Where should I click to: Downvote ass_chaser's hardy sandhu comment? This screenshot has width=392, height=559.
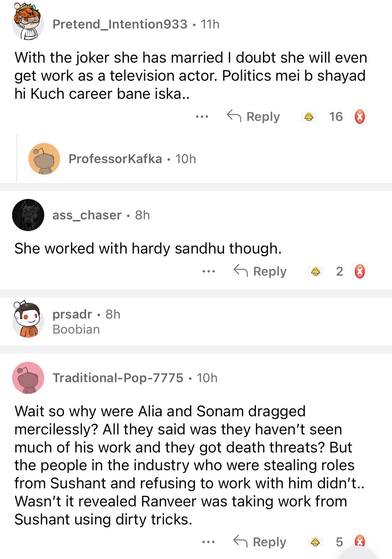pos(360,271)
